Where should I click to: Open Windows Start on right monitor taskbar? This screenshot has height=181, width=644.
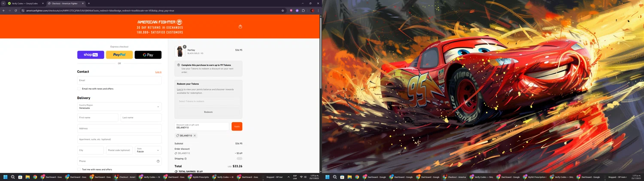click(x=328, y=177)
